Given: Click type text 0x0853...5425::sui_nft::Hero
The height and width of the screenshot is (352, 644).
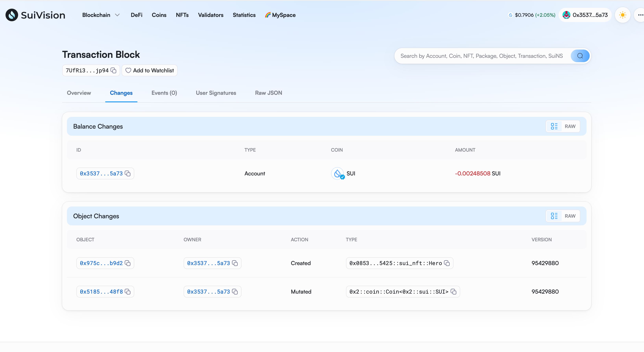Looking at the screenshot, I should 395,263.
